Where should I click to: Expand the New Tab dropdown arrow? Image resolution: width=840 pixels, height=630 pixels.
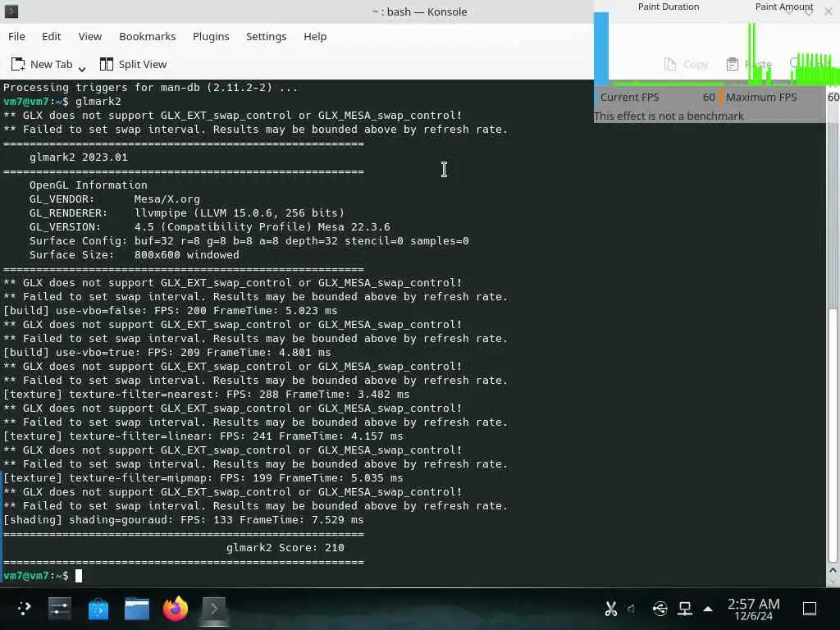pos(82,69)
